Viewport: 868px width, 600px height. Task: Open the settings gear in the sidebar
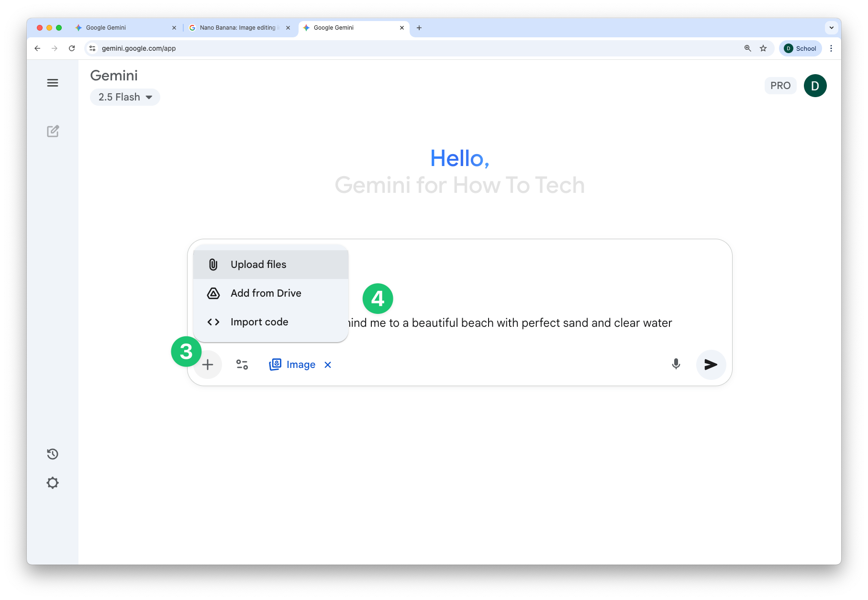pyautogui.click(x=53, y=483)
